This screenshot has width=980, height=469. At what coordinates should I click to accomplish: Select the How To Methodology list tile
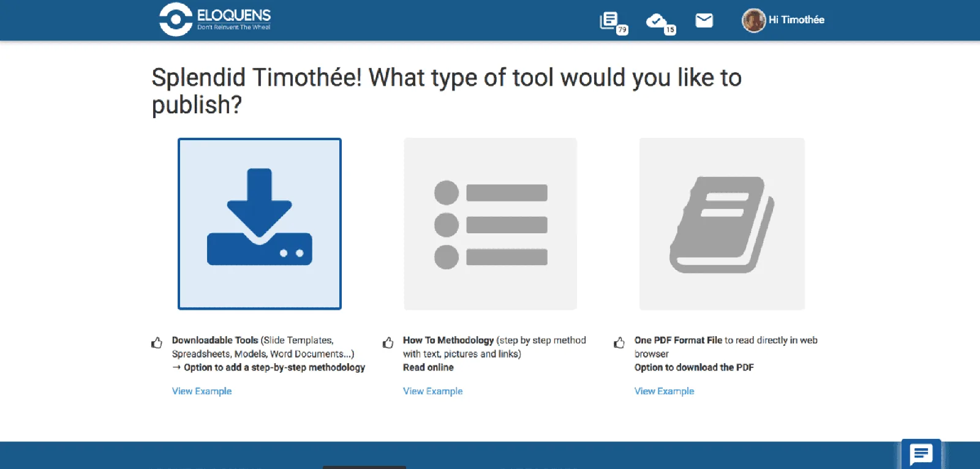pos(491,224)
